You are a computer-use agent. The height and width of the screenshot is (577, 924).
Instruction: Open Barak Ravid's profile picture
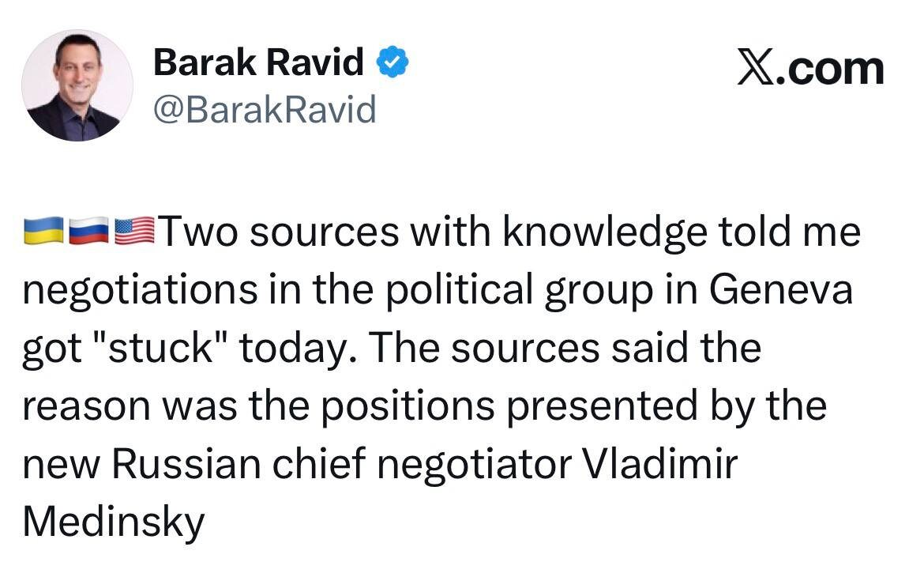77,86
